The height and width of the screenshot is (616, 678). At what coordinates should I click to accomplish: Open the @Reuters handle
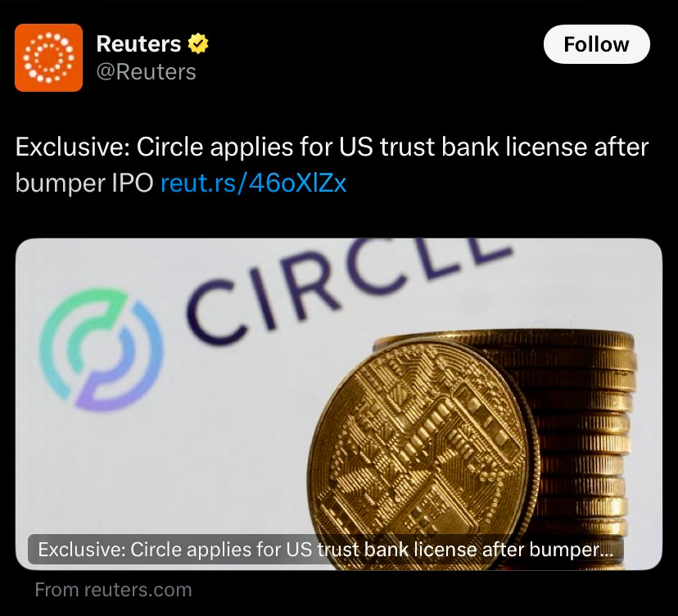pos(146,72)
